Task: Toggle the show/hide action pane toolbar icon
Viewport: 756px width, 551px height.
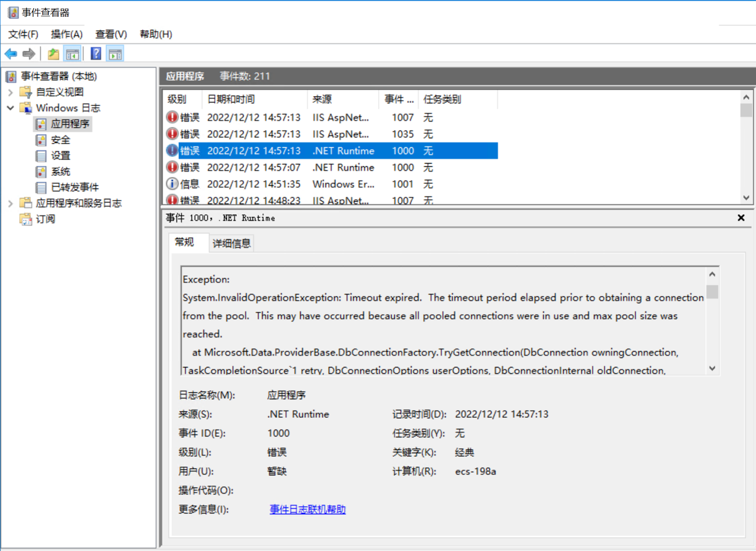Action: 115,54
